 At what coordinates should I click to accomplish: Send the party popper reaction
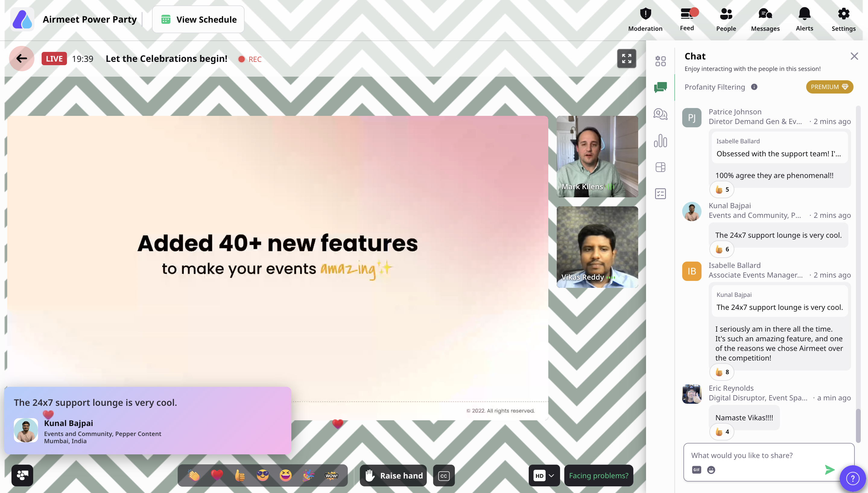pos(308,476)
